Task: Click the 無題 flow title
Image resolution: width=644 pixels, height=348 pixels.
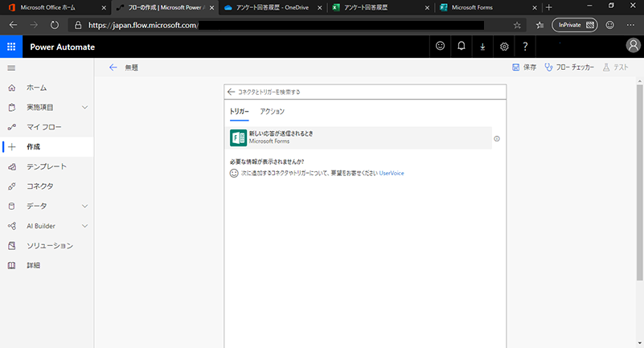Action: [x=131, y=68]
